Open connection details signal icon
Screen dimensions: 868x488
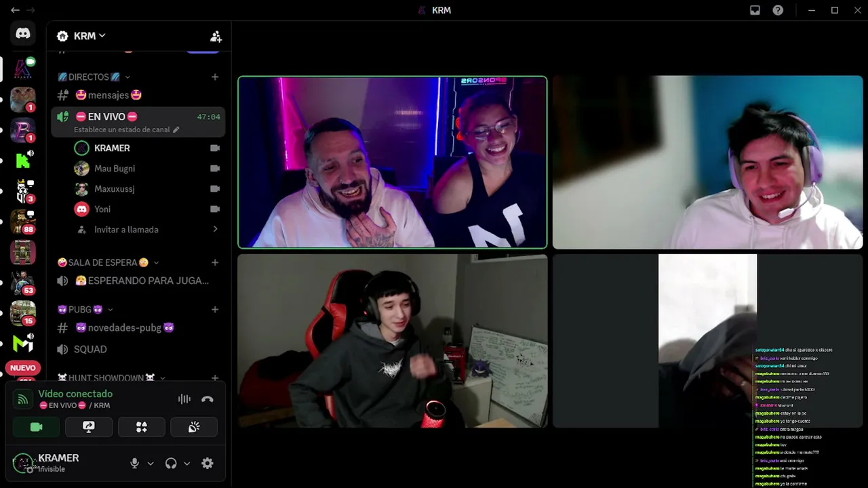(23, 399)
